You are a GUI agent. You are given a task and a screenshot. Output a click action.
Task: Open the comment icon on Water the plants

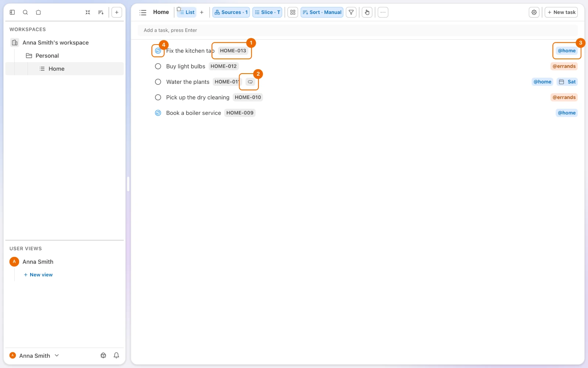[x=250, y=82]
